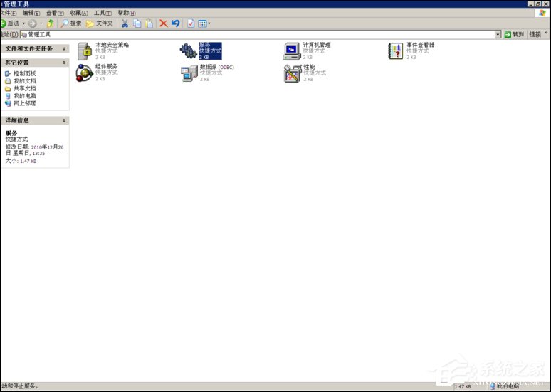Open the 事件查看器 shortcut icon

pos(396,51)
